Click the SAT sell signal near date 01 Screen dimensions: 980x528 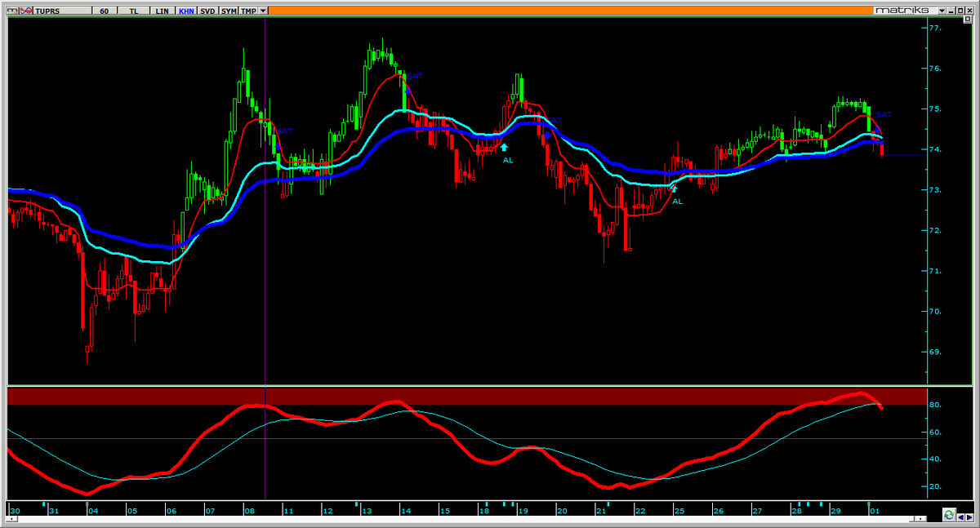coord(883,114)
